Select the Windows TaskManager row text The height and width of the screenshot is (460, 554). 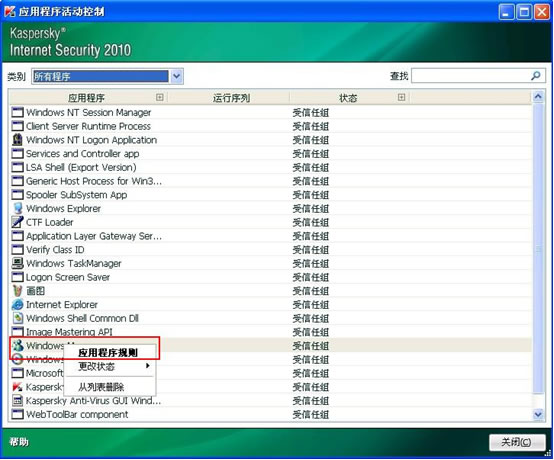click(73, 264)
